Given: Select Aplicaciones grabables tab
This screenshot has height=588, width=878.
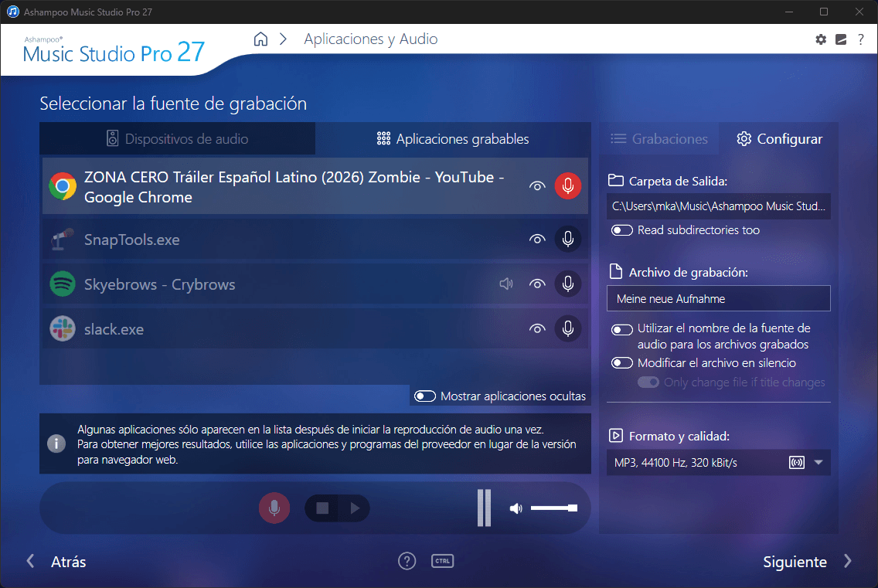Looking at the screenshot, I should [453, 138].
